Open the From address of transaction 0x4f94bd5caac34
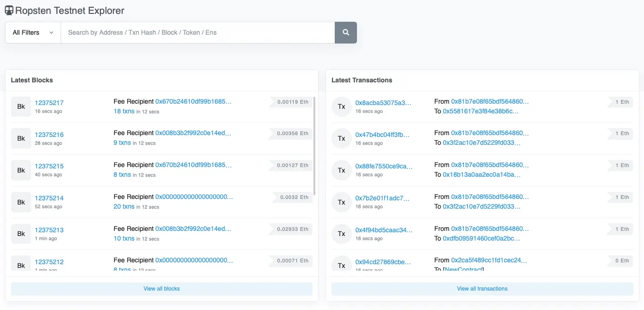Image resolution: width=644 pixels, height=310 pixels. point(490,229)
